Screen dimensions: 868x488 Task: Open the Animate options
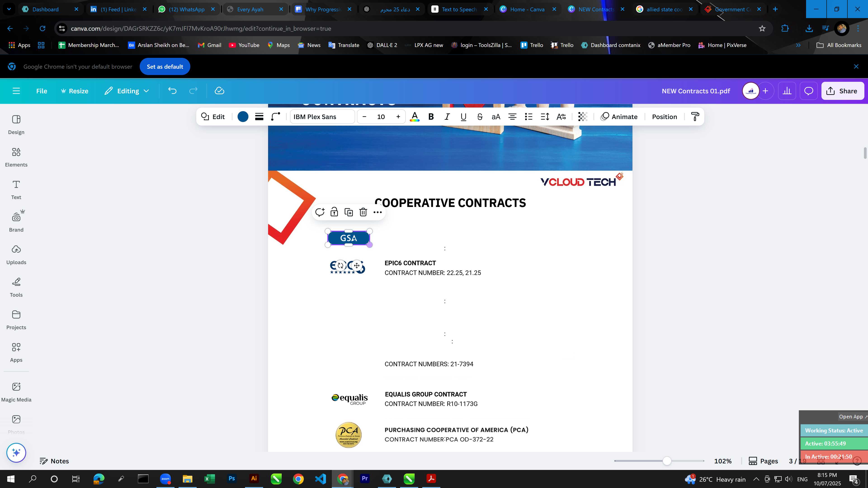pyautogui.click(x=619, y=117)
